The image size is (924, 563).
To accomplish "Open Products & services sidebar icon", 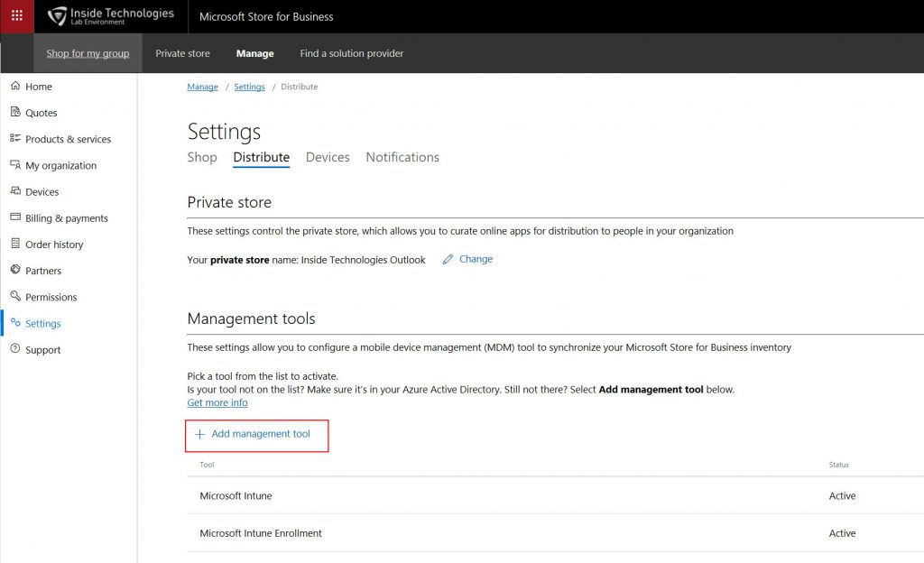I will click(15, 138).
